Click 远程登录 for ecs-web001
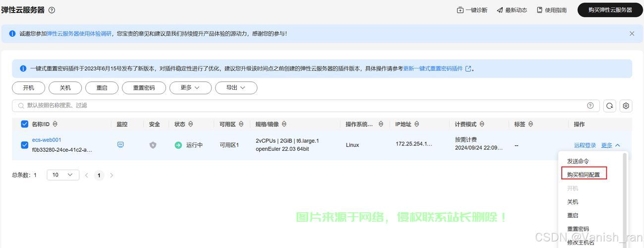The image size is (644, 248). [585, 145]
